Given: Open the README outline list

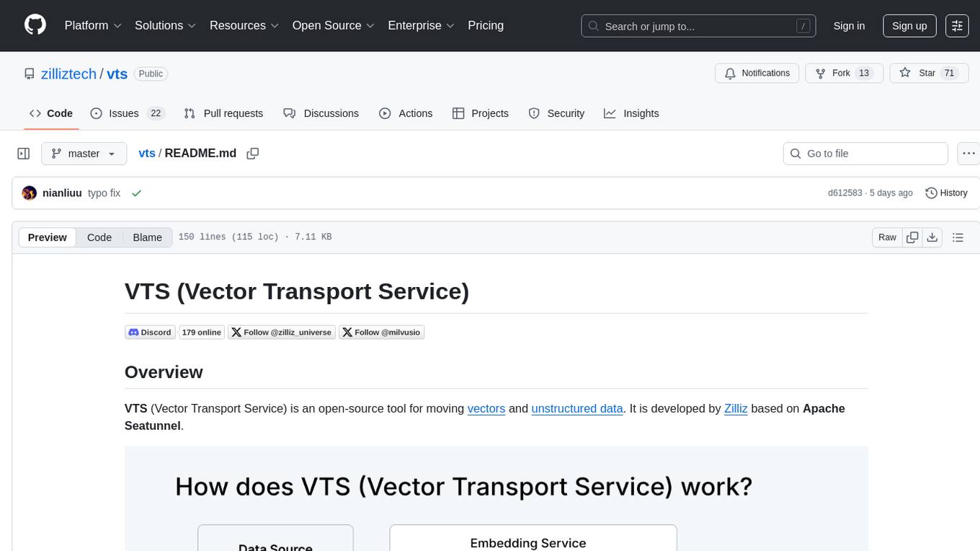Looking at the screenshot, I should [x=958, y=237].
